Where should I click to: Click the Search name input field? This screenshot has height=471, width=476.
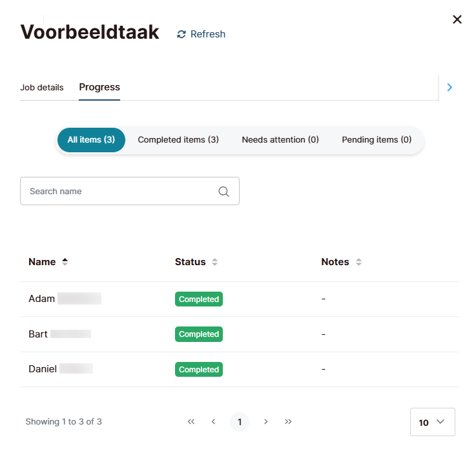(119, 192)
